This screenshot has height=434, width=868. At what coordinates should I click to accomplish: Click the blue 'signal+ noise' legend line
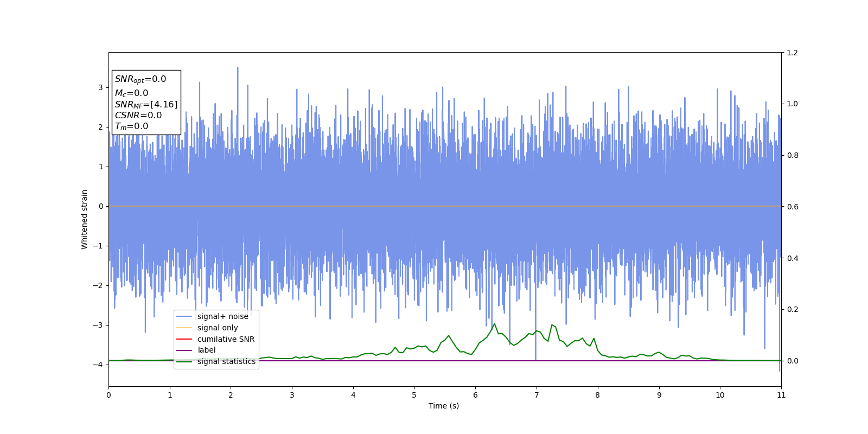pyautogui.click(x=184, y=316)
